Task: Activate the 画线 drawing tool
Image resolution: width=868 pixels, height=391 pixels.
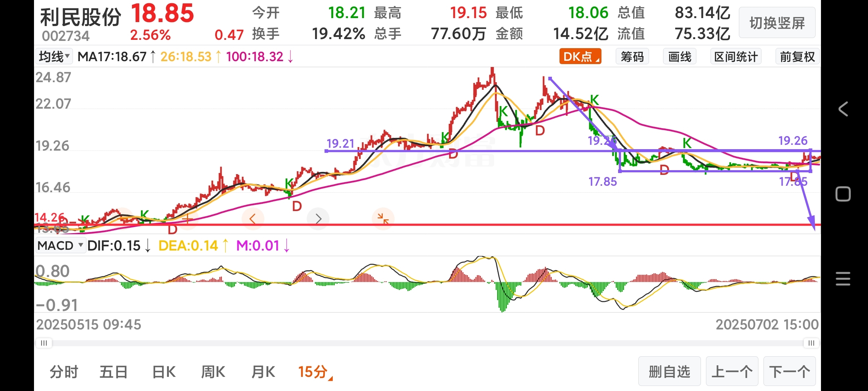Action: click(x=680, y=57)
